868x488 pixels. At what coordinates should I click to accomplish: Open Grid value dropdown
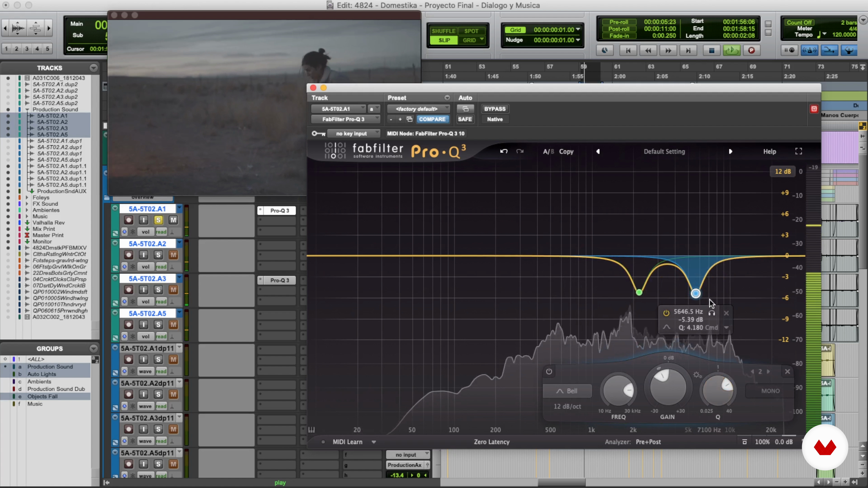coord(578,30)
